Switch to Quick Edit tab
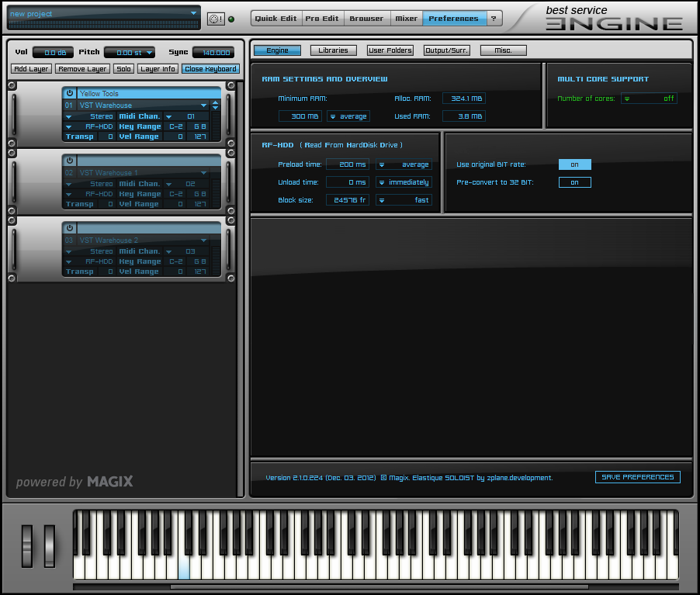The image size is (700, 595). tap(276, 19)
